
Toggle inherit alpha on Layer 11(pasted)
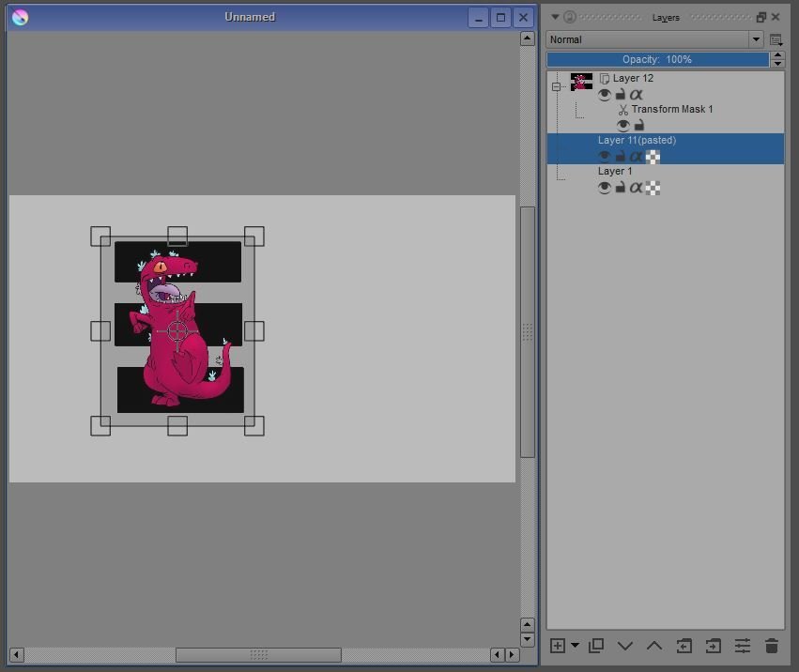tap(636, 157)
